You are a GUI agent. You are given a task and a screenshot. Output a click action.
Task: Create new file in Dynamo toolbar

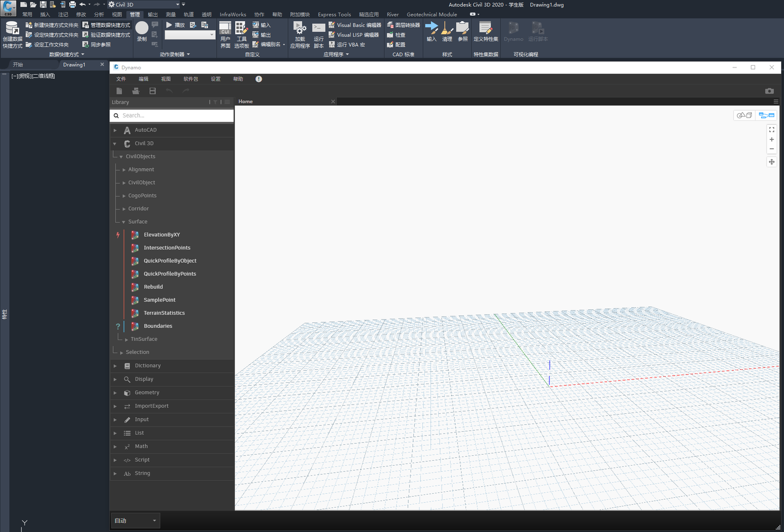(119, 91)
